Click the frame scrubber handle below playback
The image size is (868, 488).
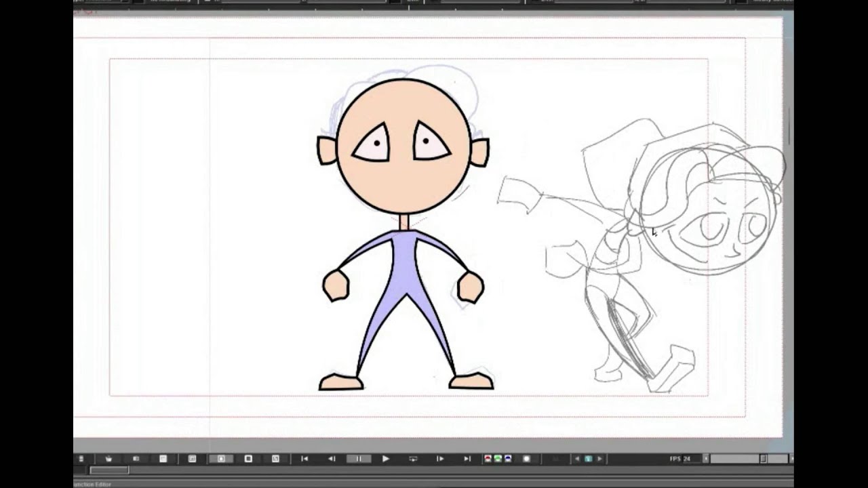109,470
